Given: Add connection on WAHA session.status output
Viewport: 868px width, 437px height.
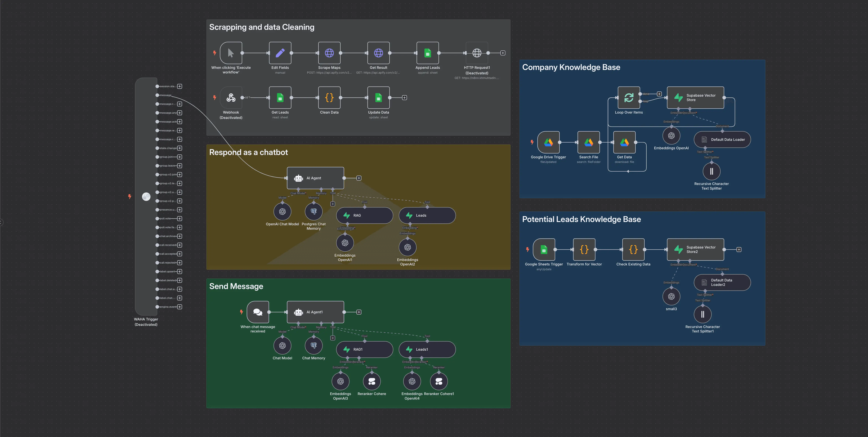Looking at the screenshot, I should pos(180,87).
